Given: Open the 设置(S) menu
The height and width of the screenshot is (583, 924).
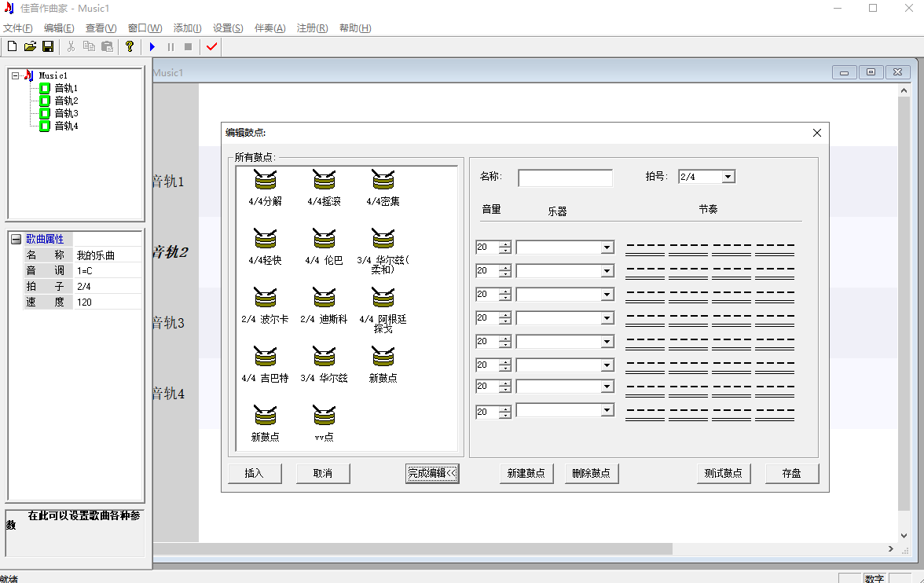Looking at the screenshot, I should pyautogui.click(x=228, y=28).
